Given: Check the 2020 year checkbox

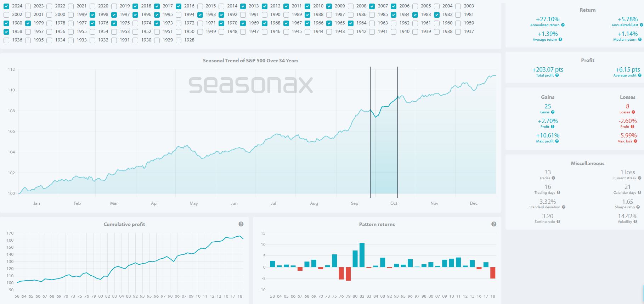Looking at the screenshot, I should [x=92, y=6].
